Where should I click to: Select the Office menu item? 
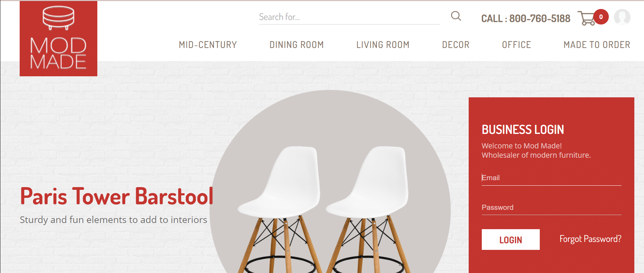(x=516, y=45)
